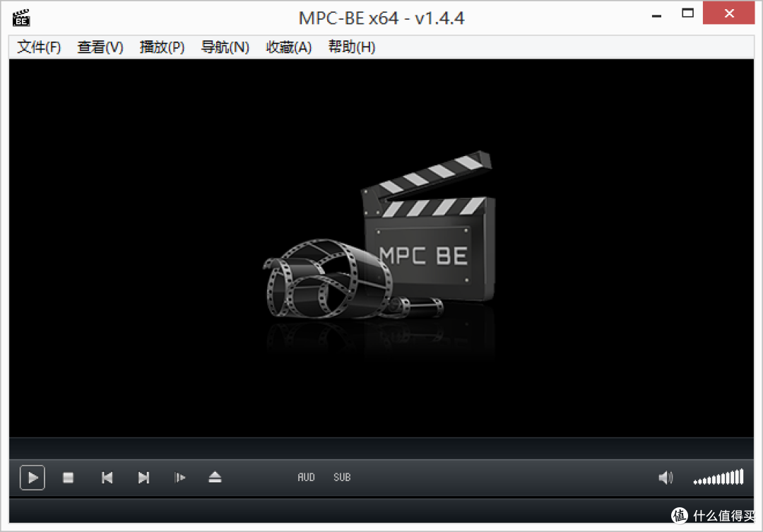
Task: Click the seek bar above the controls
Action: click(381, 449)
